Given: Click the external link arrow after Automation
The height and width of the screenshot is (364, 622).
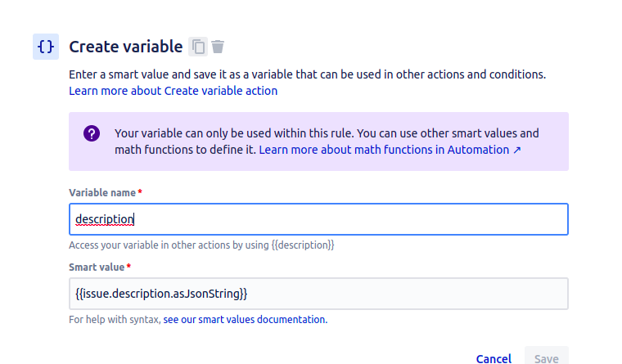Looking at the screenshot, I should click(517, 151).
